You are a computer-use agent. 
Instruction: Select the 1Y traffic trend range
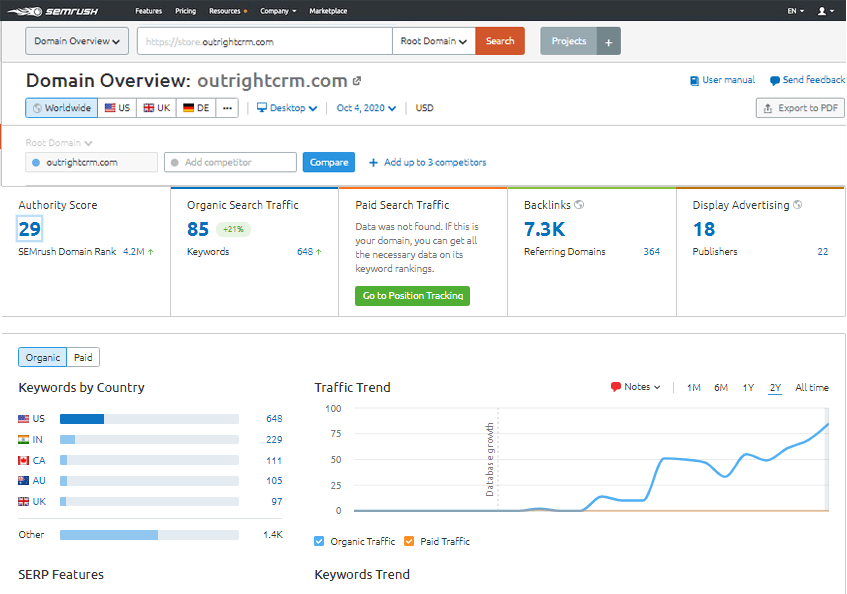coord(748,388)
